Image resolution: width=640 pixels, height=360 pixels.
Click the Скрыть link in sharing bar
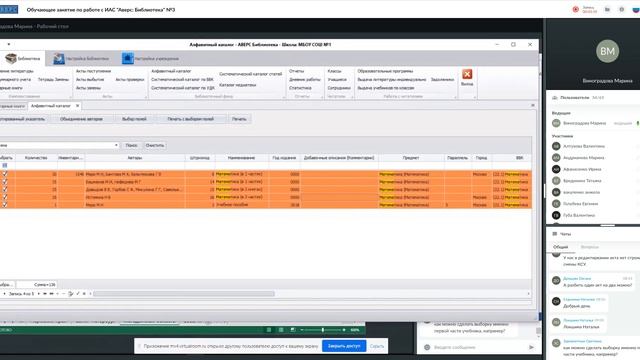[x=377, y=346]
